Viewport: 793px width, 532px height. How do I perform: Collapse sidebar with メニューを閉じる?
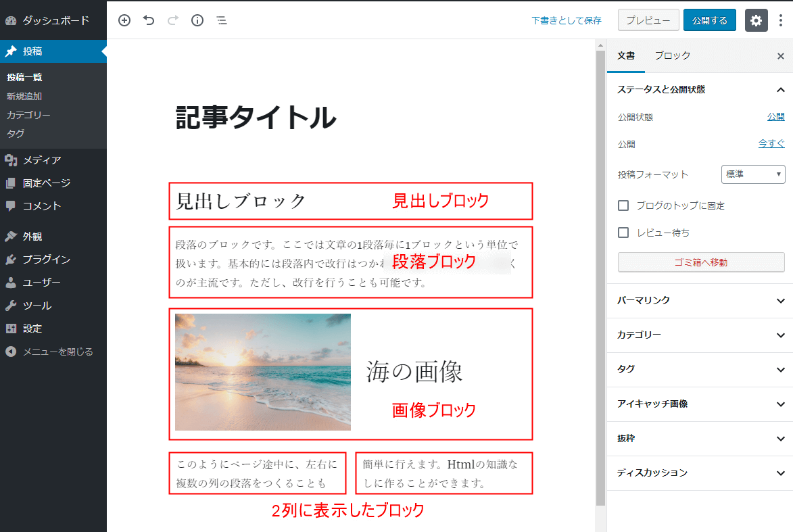[x=57, y=352]
